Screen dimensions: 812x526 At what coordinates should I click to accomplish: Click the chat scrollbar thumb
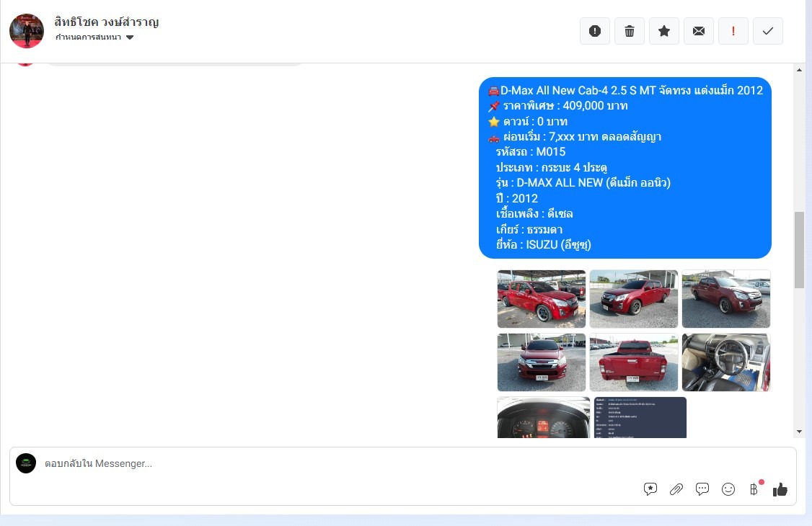(800, 250)
